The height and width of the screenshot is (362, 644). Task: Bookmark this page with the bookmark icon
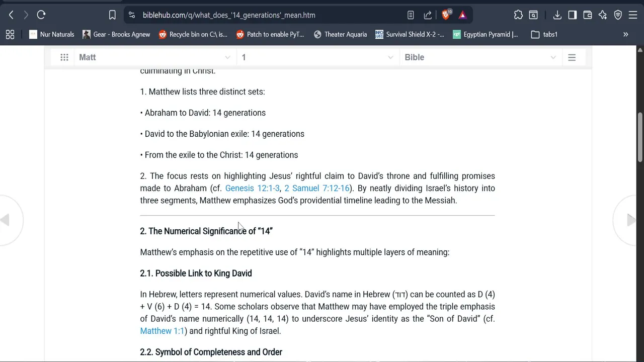point(112,15)
